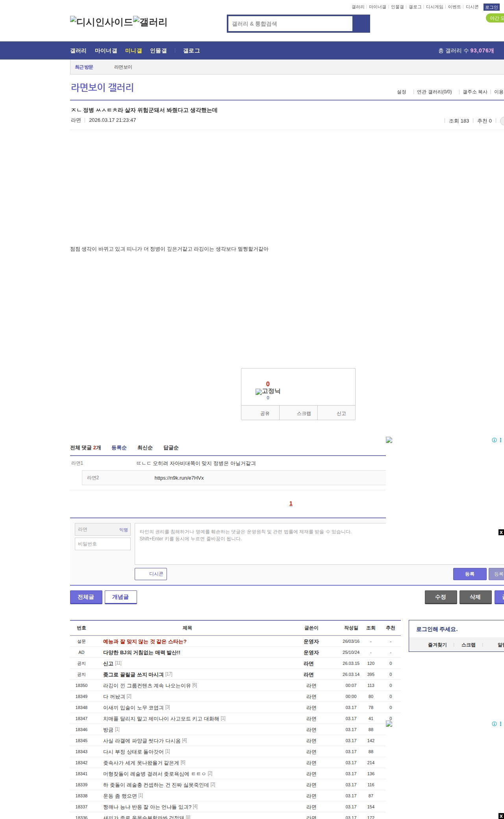Sort comments by 최신순

point(145,448)
